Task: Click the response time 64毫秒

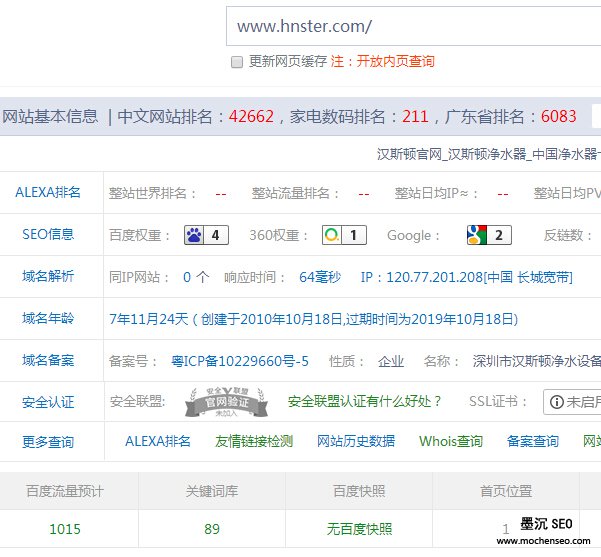Action: [320, 277]
